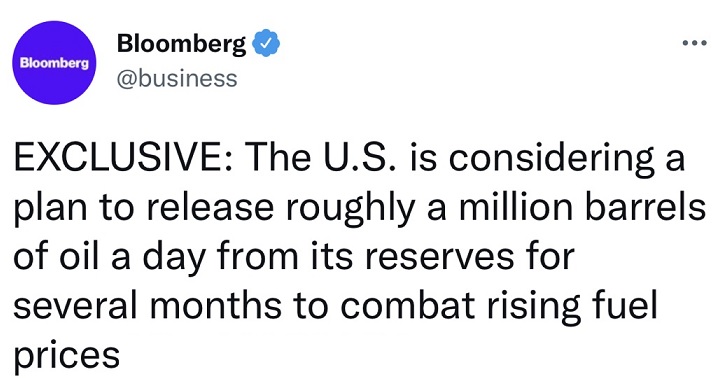This screenshot has width=712, height=378.
Task: Click the word 'prices' on last line
Action: coord(67,355)
